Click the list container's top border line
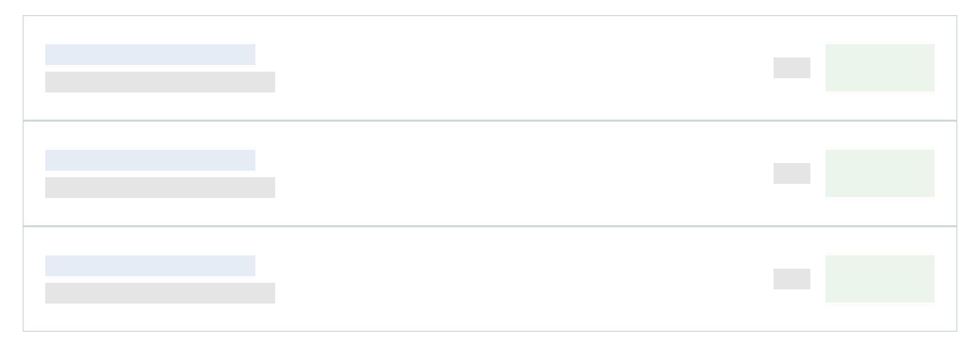 pyautogui.click(x=490, y=16)
